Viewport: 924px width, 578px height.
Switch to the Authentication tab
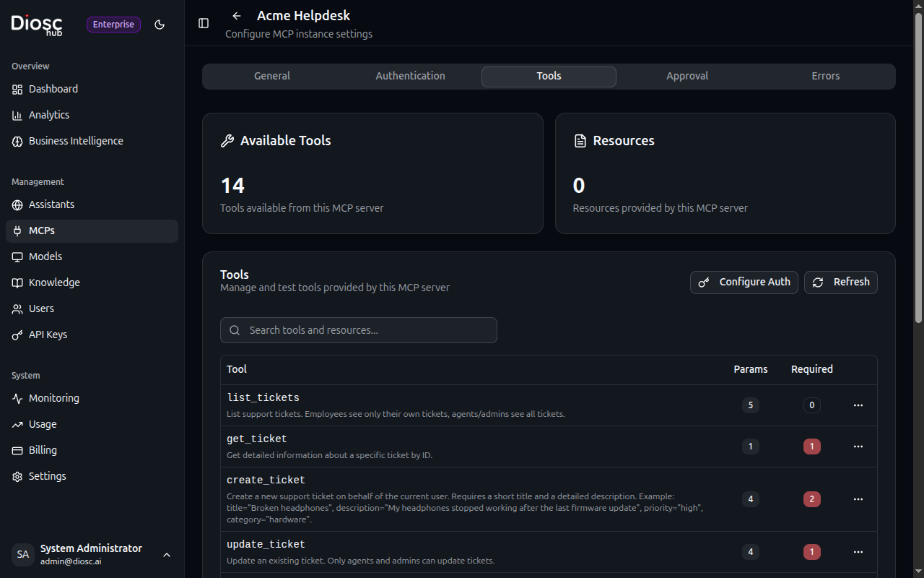(x=410, y=76)
